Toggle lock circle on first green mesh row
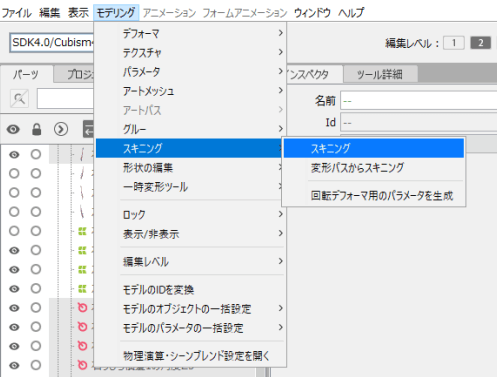Image resolution: width=497 pixels, height=377 pixels. pyautogui.click(x=36, y=231)
